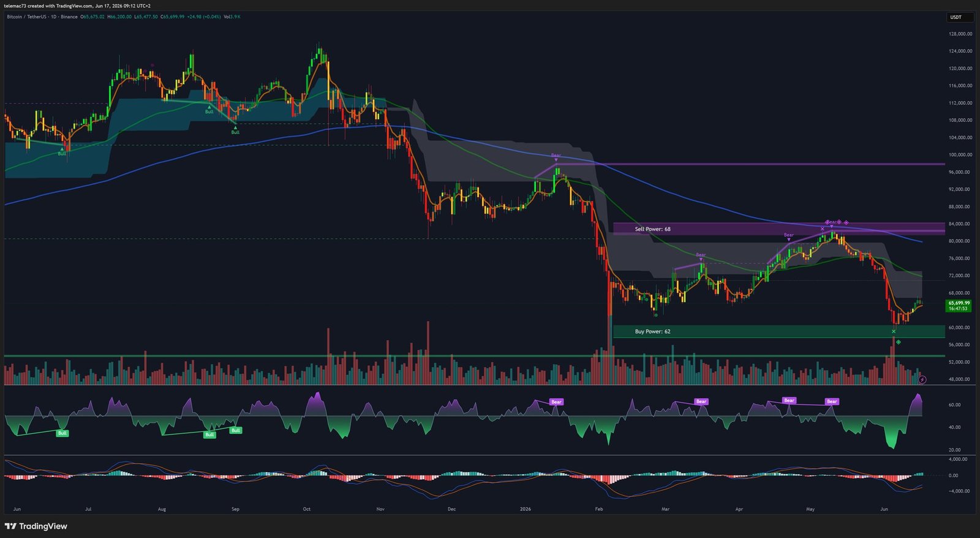Click the TradingView logo
The width and height of the screenshot is (980, 538).
36,526
